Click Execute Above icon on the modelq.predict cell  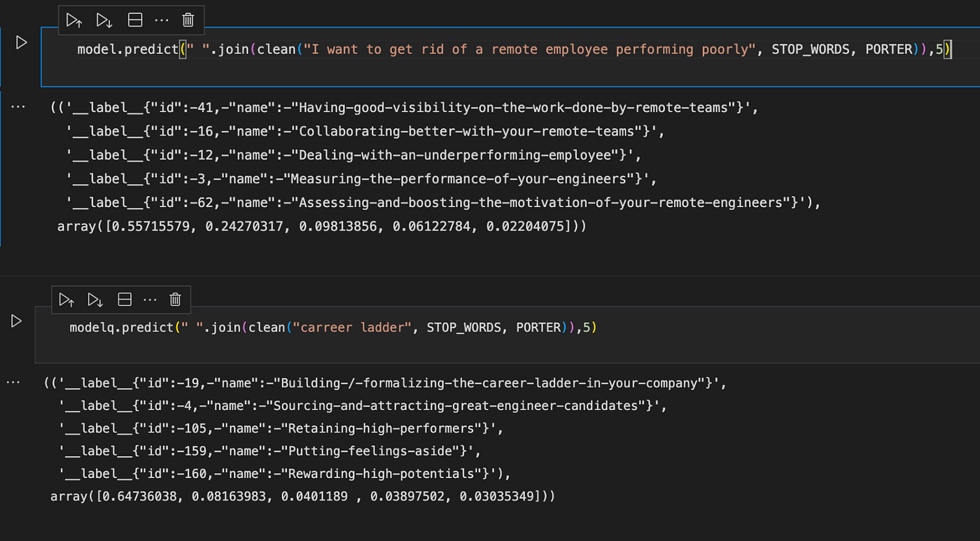tap(66, 299)
